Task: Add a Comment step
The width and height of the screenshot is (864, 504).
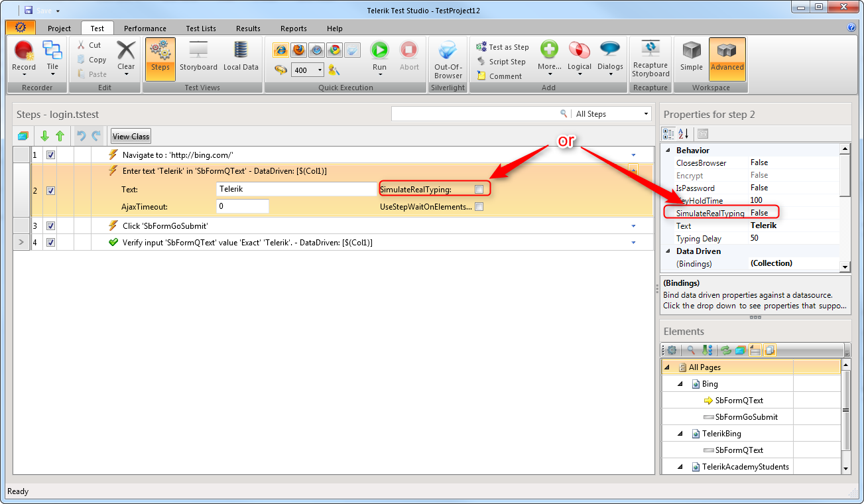Action: 499,76
